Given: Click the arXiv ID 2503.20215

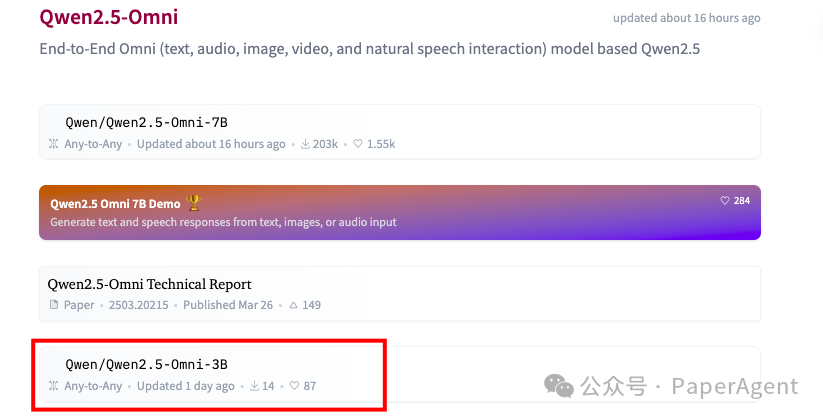Looking at the screenshot, I should click(136, 305).
